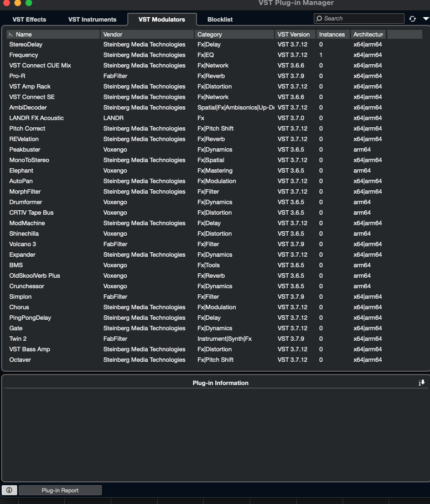Click the macOS green zoom window button
Viewport: 430px width, 504px height.
[x=29, y=3]
